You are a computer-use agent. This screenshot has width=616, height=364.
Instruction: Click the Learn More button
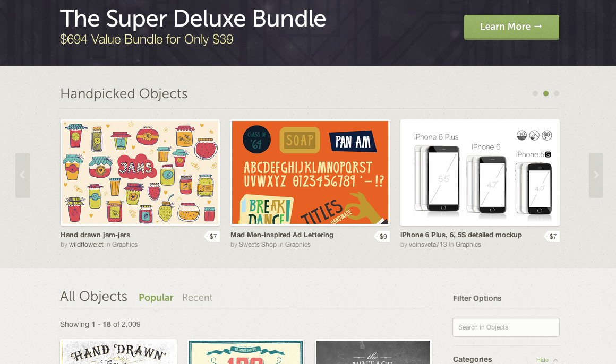coord(511,27)
